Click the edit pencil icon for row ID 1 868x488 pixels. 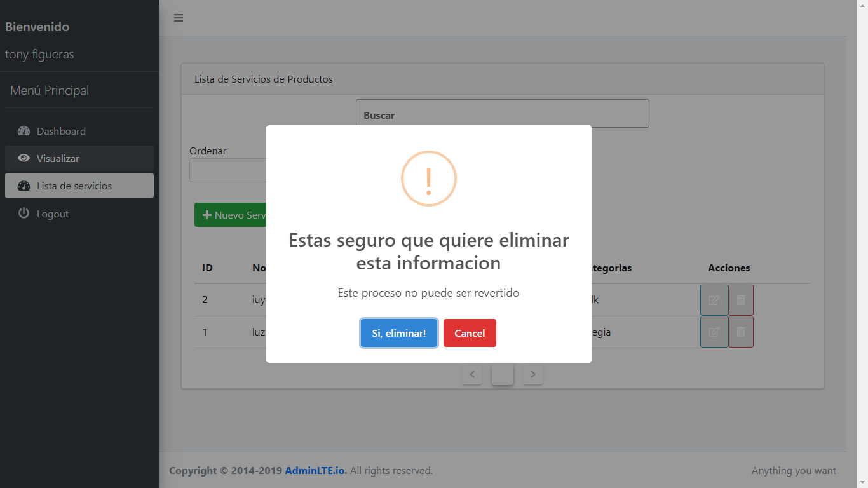714,331
